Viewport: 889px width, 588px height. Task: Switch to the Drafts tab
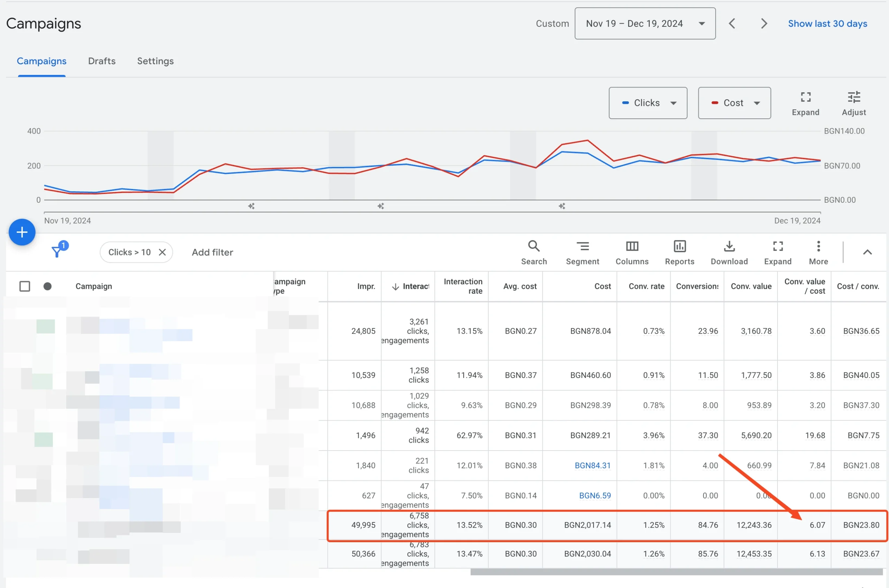tap(102, 61)
